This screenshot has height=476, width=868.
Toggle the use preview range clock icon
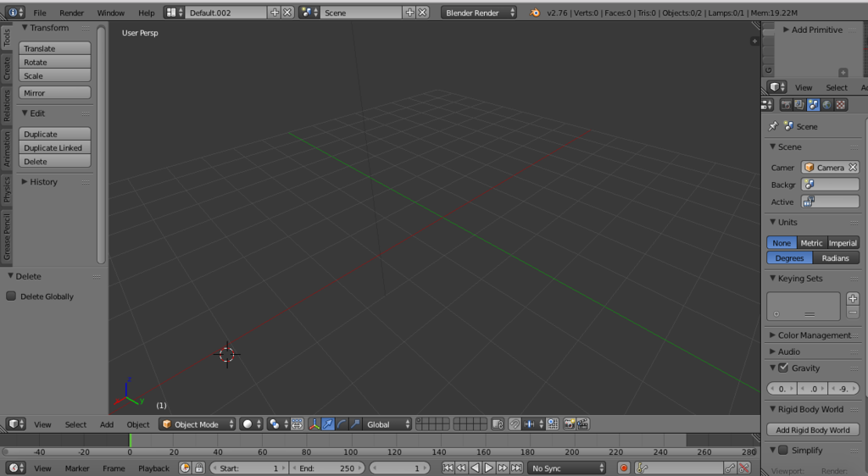pyautogui.click(x=185, y=468)
